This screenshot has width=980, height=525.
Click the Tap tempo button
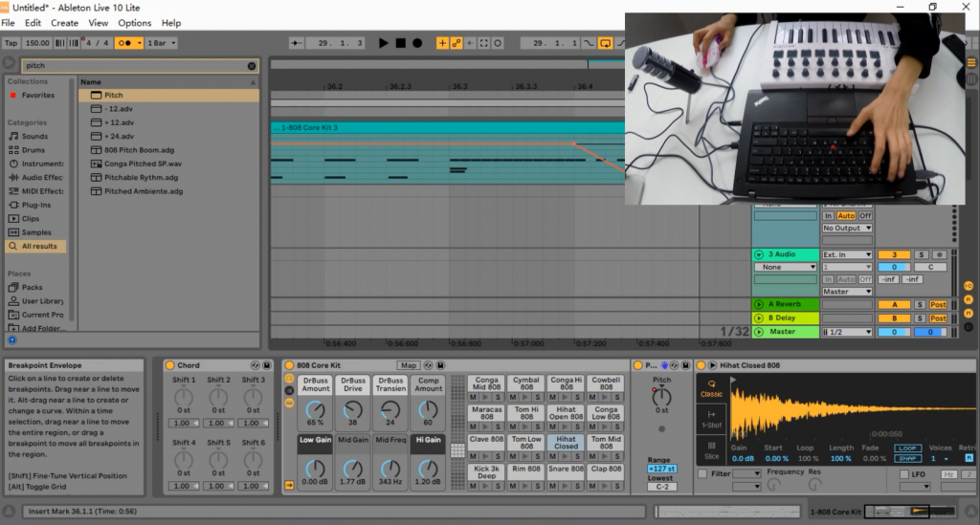pos(11,43)
